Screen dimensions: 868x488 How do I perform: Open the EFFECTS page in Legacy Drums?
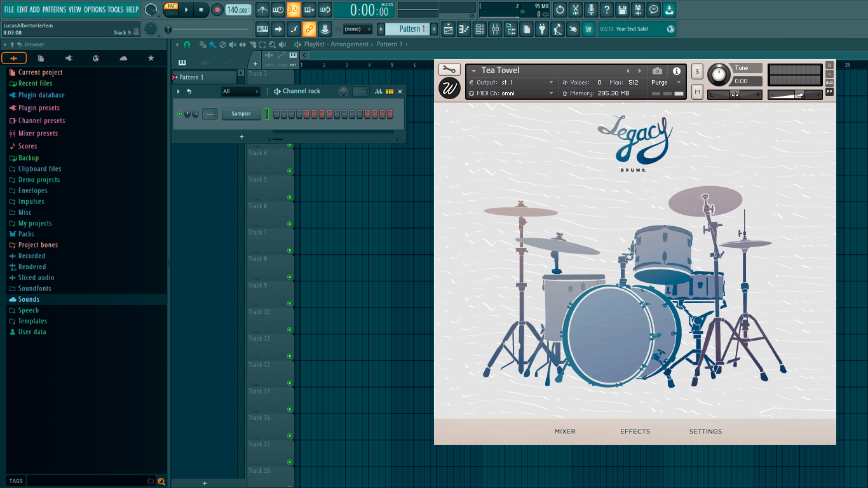635,431
